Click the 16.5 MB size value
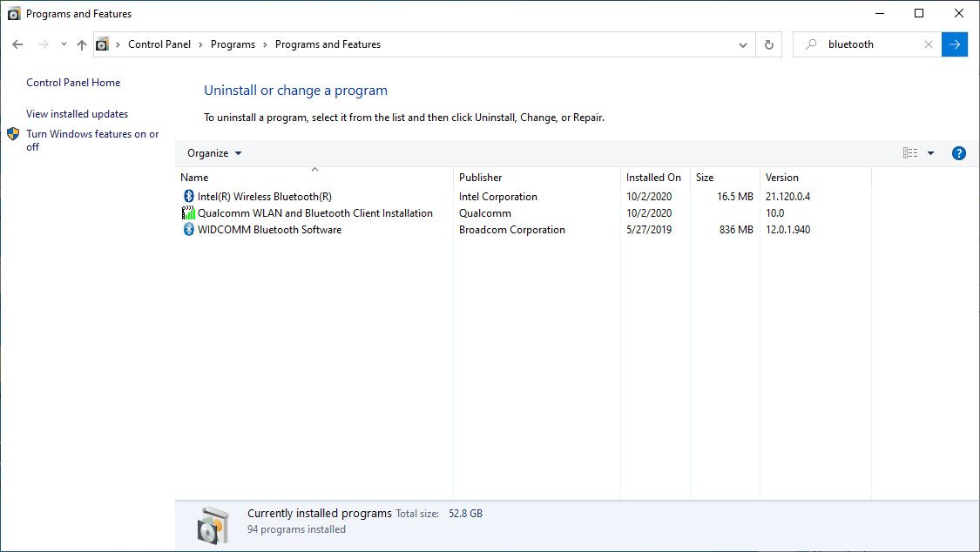 [735, 197]
